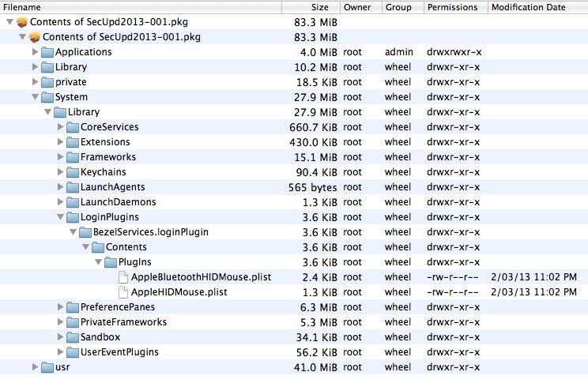Expand the top-level Library folder under the package
The width and height of the screenshot is (588, 387).
coord(36,66)
